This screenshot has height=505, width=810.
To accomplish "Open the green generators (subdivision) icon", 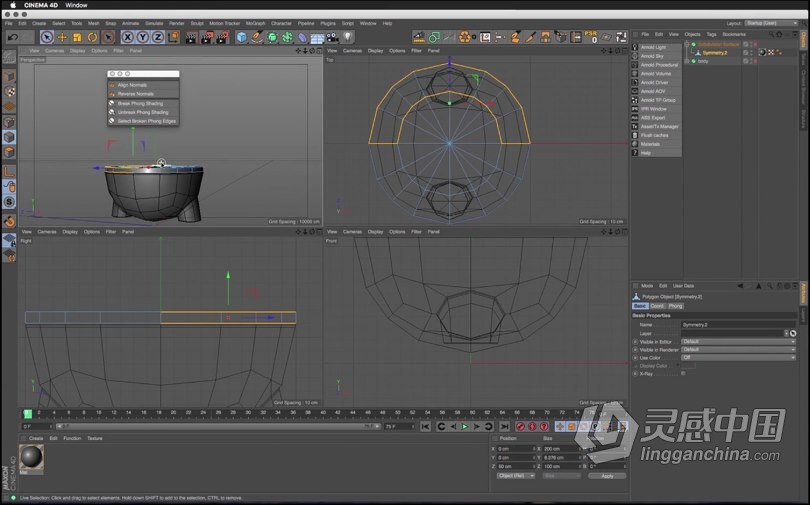I will coord(272,37).
